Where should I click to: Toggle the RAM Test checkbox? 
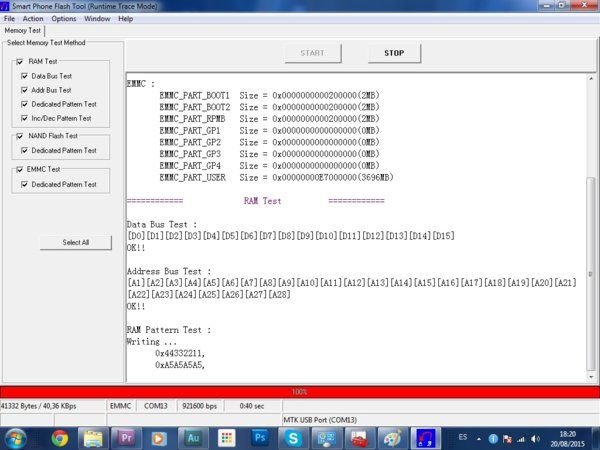pos(20,62)
